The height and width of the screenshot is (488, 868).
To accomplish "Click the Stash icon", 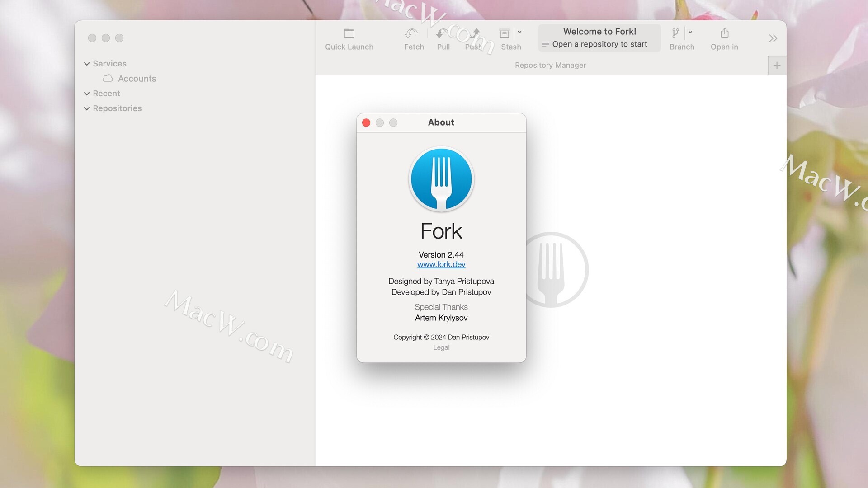I will coord(505,33).
